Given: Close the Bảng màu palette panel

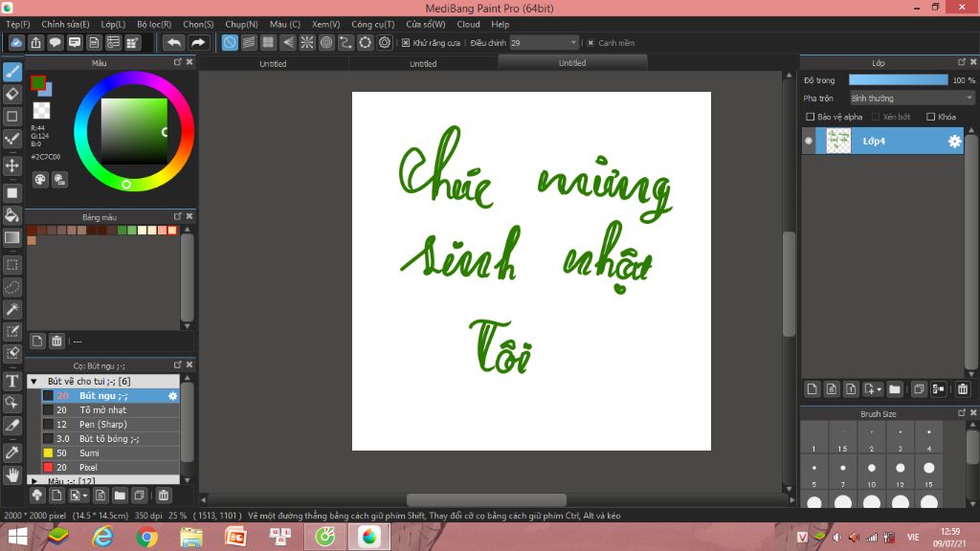Looking at the screenshot, I should pyautogui.click(x=189, y=216).
